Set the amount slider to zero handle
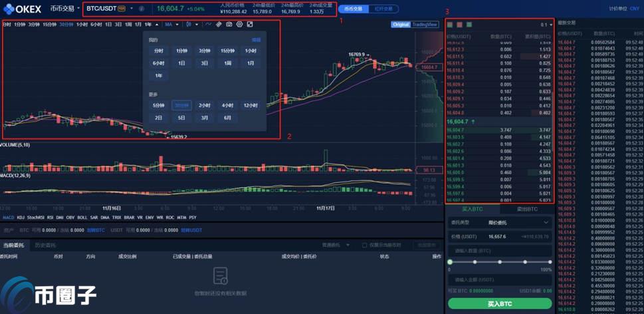 450,262
